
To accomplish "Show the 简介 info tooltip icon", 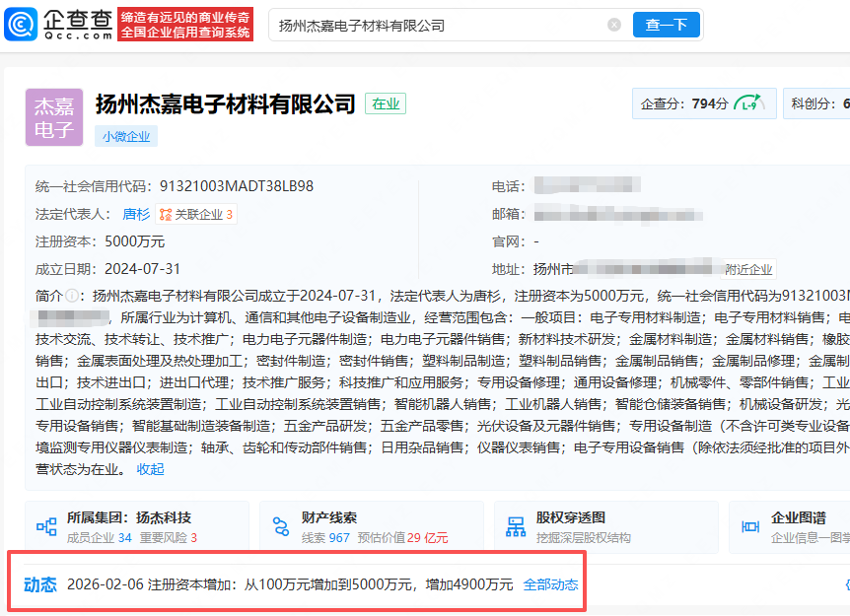I will point(72,296).
